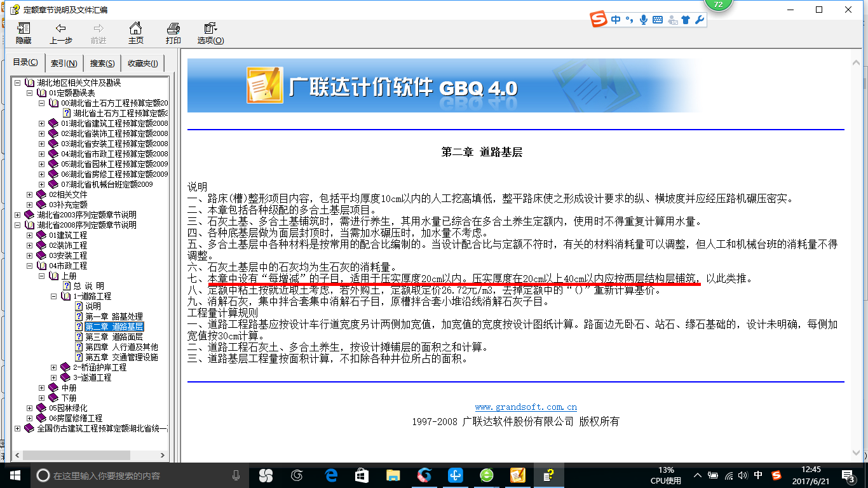Click book icon of 03湖北省安装工程预算定额2008
The height and width of the screenshot is (488, 868).
(53, 144)
